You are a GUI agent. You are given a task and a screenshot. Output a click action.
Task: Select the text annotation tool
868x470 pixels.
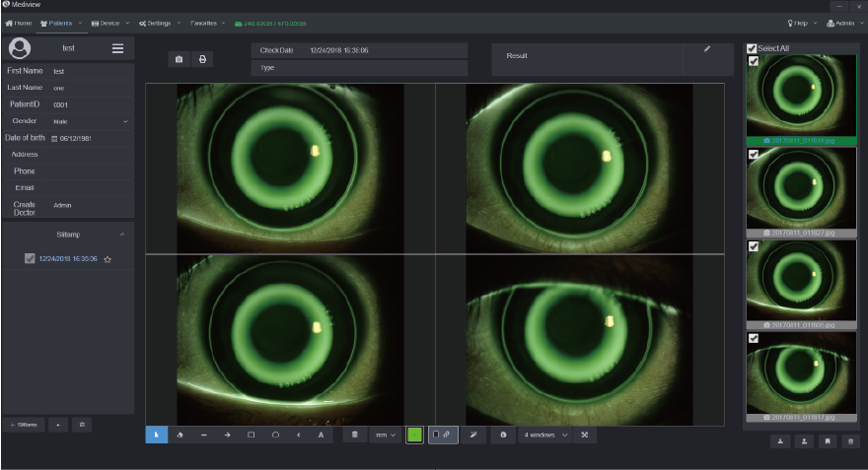322,435
